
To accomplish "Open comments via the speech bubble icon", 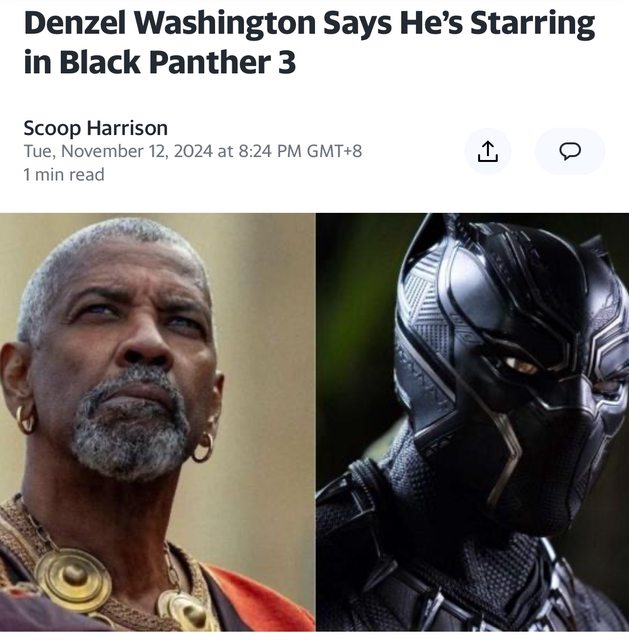I will pyautogui.click(x=570, y=151).
